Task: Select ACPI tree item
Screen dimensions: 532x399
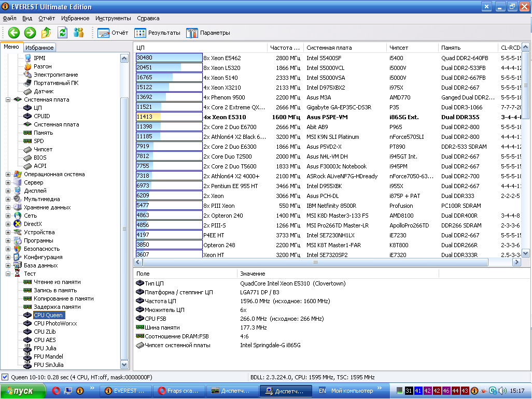Action: point(40,166)
